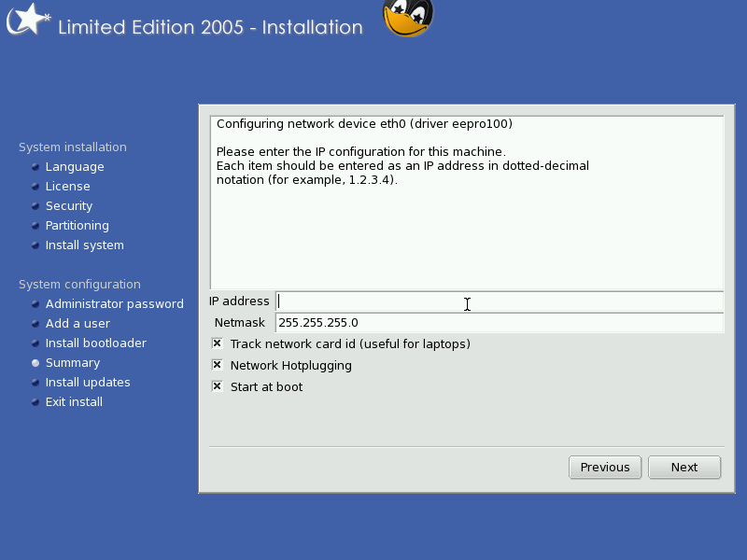Click the System installation heading
This screenshot has height=560, width=747.
coord(73,147)
